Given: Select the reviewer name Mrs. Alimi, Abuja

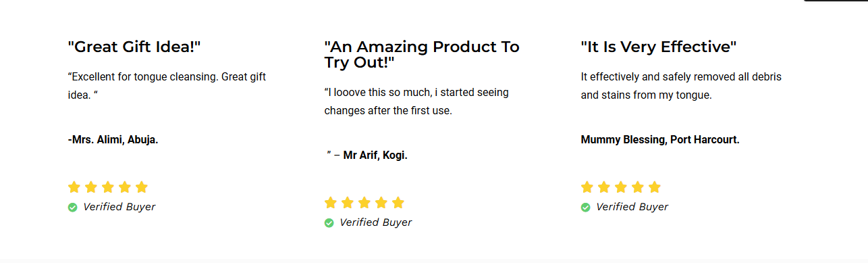Looking at the screenshot, I should [x=113, y=140].
